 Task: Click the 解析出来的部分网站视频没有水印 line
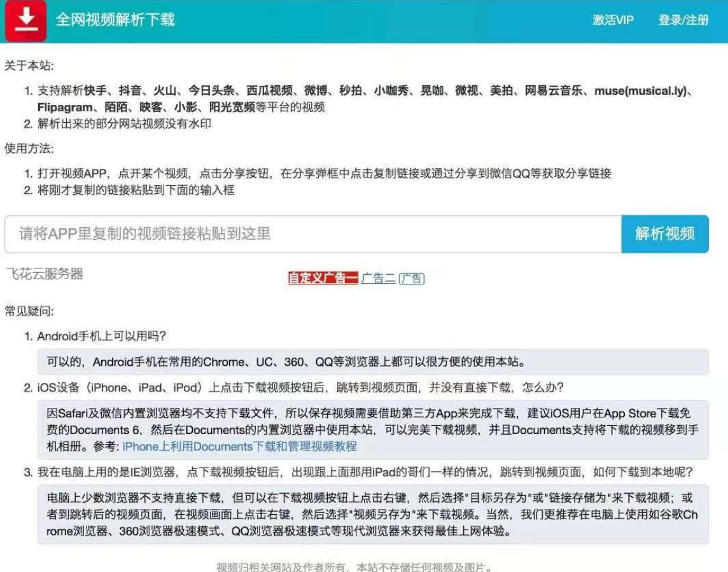(x=125, y=124)
